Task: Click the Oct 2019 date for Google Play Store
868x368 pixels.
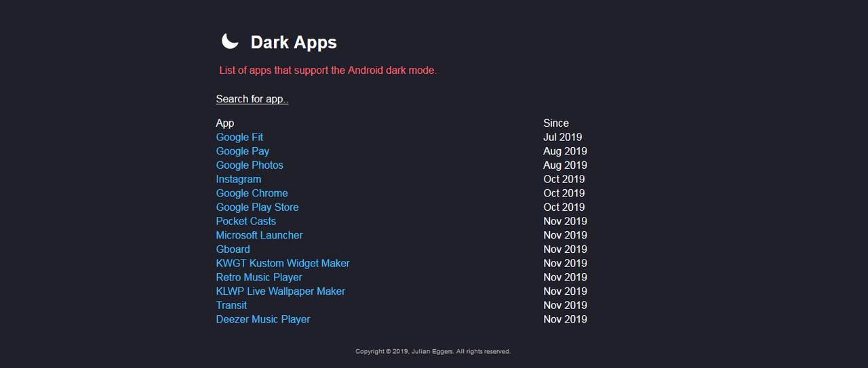Action: click(564, 207)
